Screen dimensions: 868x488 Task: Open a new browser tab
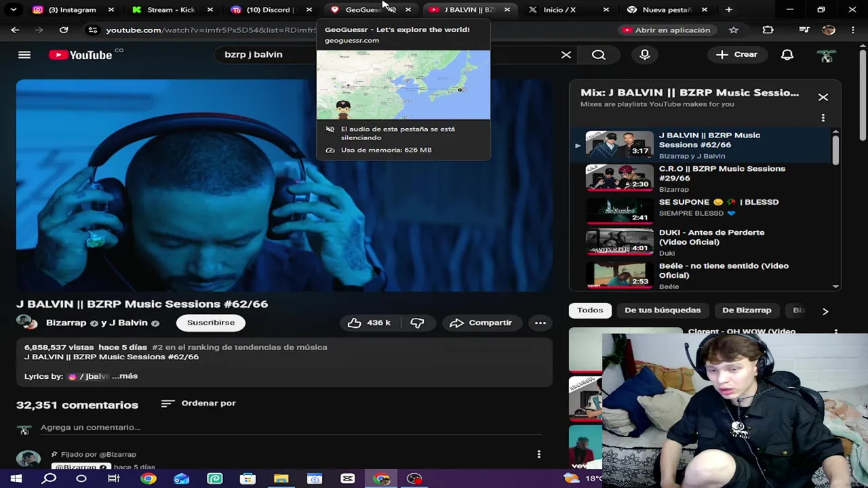(x=729, y=9)
